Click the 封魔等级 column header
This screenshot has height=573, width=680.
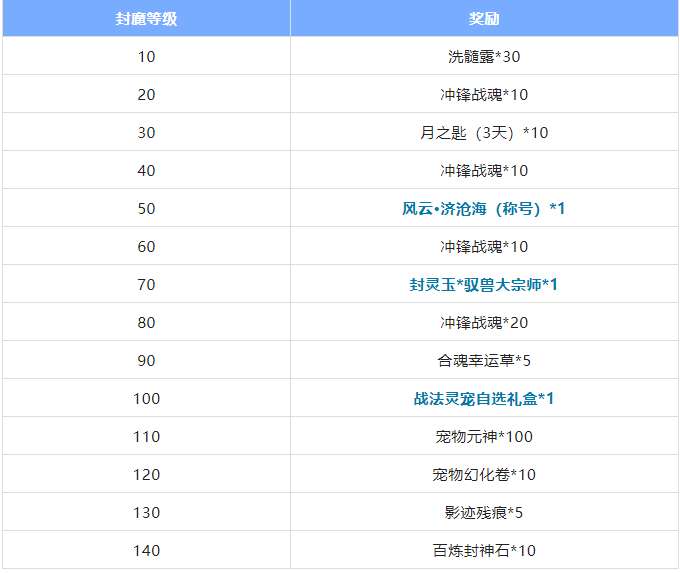[146, 19]
